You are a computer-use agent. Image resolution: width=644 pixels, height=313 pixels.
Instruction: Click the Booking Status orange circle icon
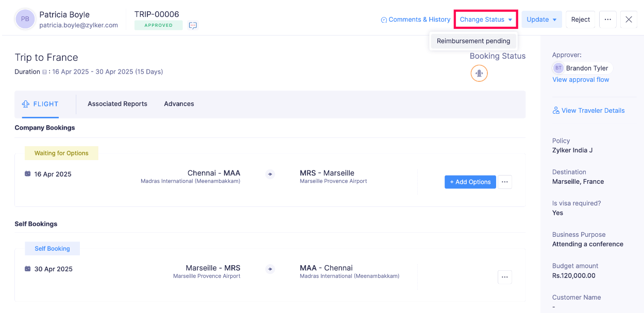tap(479, 73)
